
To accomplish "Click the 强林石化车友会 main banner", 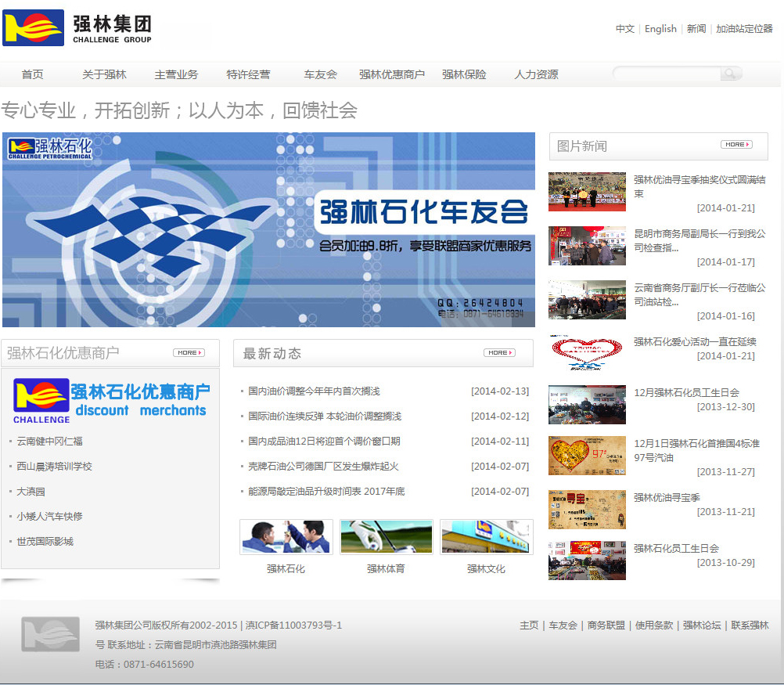I will coord(268,229).
